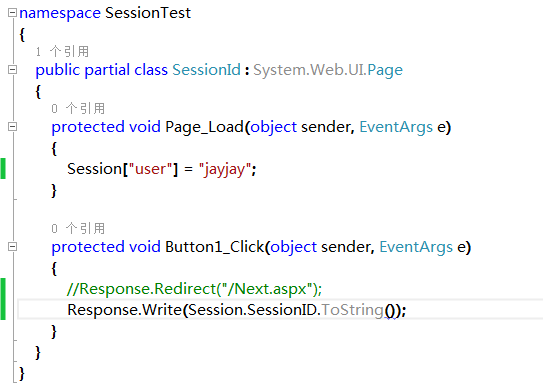Click the grayed ToString call
The width and height of the screenshot is (543, 383).
[x=353, y=310]
